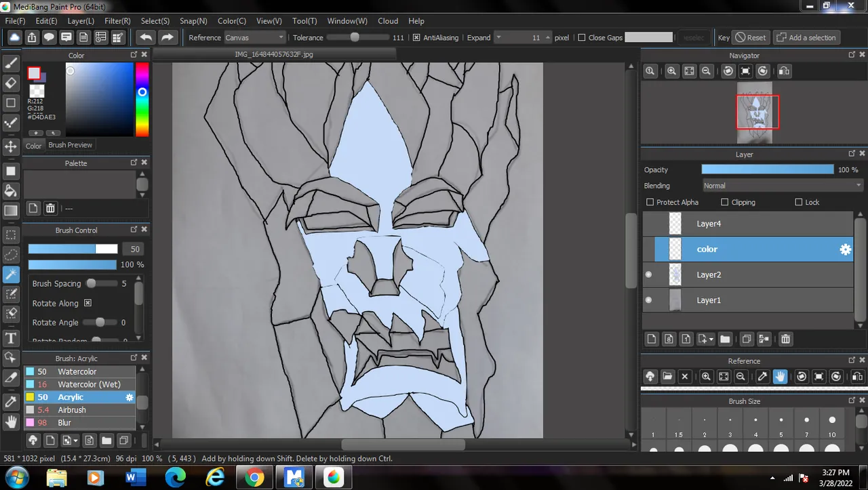Open the File menu

click(15, 21)
